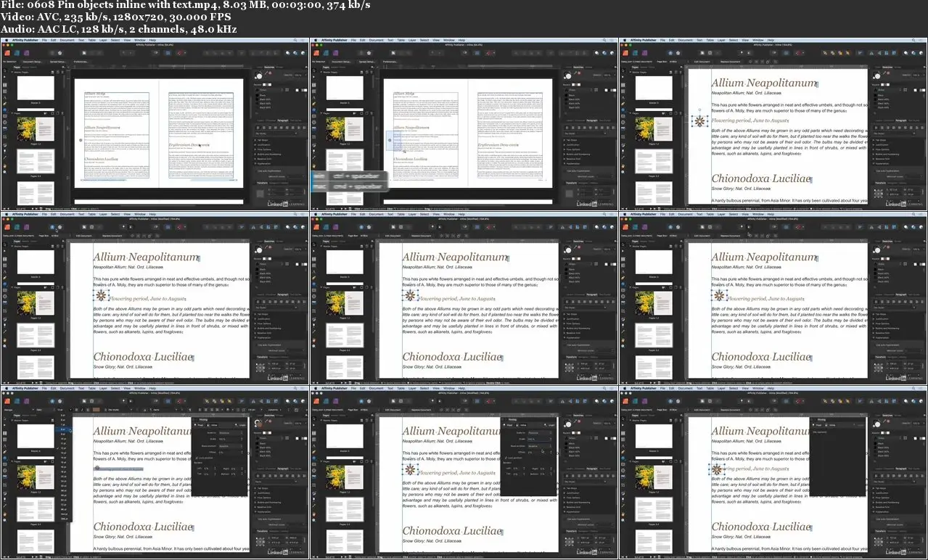Viewport: 928px width, 560px height.
Task: Select the Zoom tool in middle-right frame
Action: (623, 347)
